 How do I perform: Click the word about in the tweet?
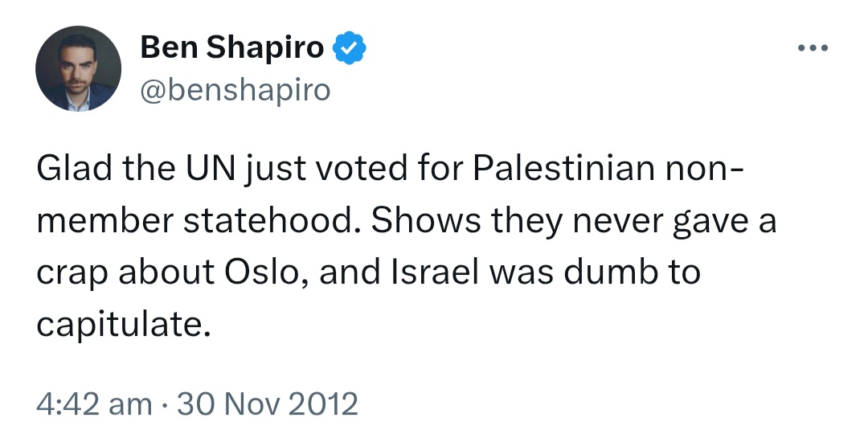(166, 272)
